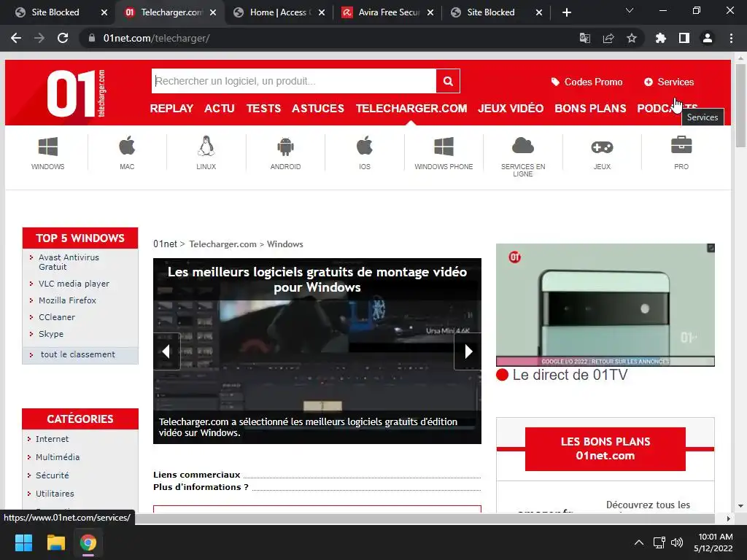Go back with the browser back arrow
The image size is (747, 560).
point(16,38)
